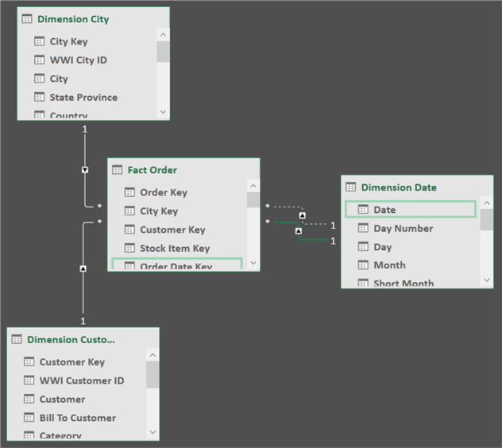
Task: Click the column icon beside Day in Dimension Date
Action: 363,246
